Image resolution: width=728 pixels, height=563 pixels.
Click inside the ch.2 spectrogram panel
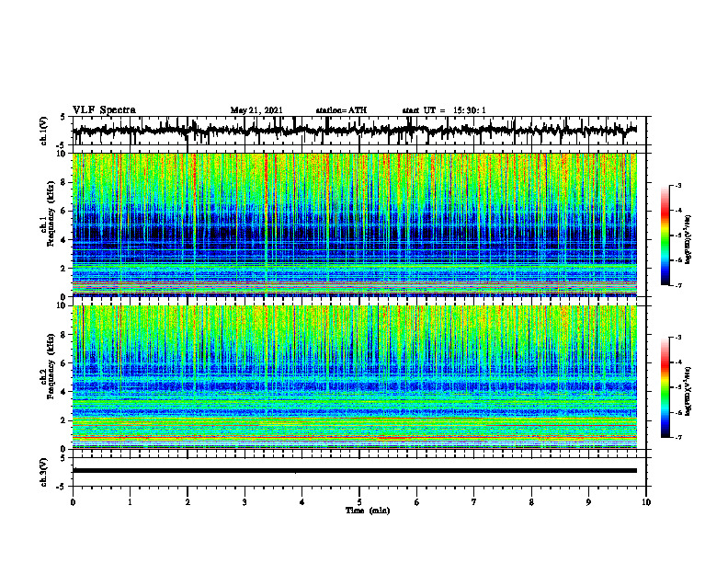pyautogui.click(x=355, y=377)
